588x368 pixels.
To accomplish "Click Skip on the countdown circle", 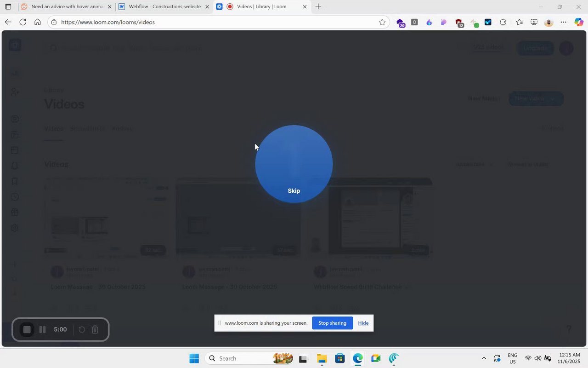I will [294, 191].
